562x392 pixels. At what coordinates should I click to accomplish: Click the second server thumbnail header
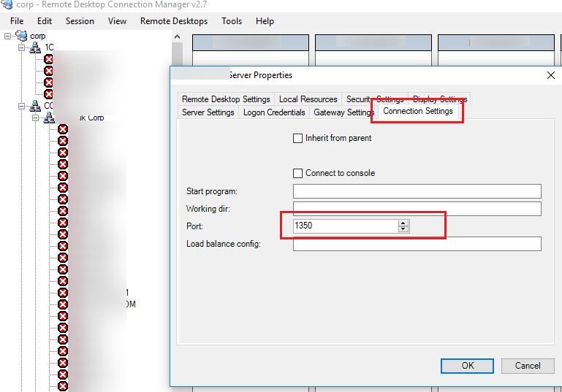[373, 42]
